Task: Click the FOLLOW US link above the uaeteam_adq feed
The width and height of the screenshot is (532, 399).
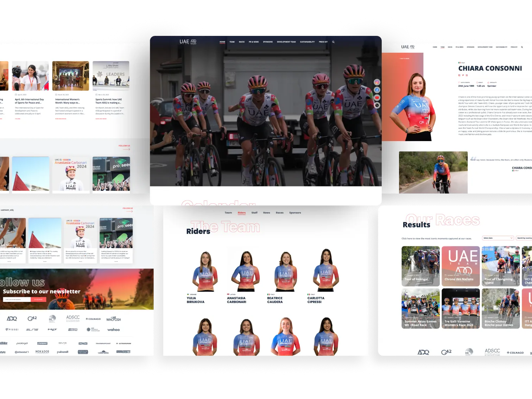Action: pos(128,208)
